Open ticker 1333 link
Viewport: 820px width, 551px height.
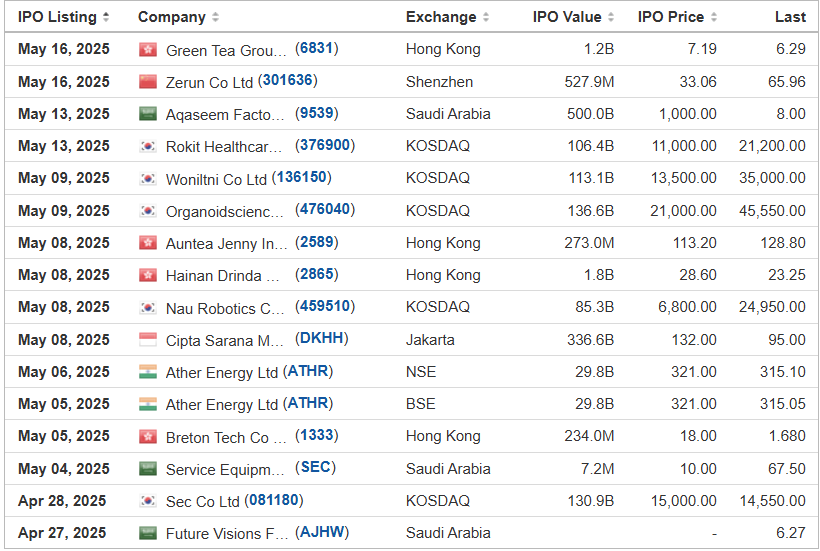[x=316, y=435]
